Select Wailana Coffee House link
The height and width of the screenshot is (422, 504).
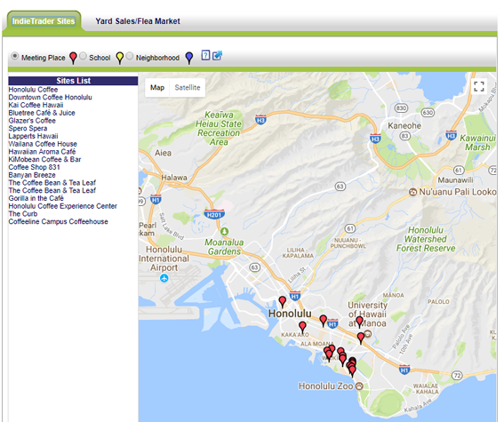tap(43, 144)
